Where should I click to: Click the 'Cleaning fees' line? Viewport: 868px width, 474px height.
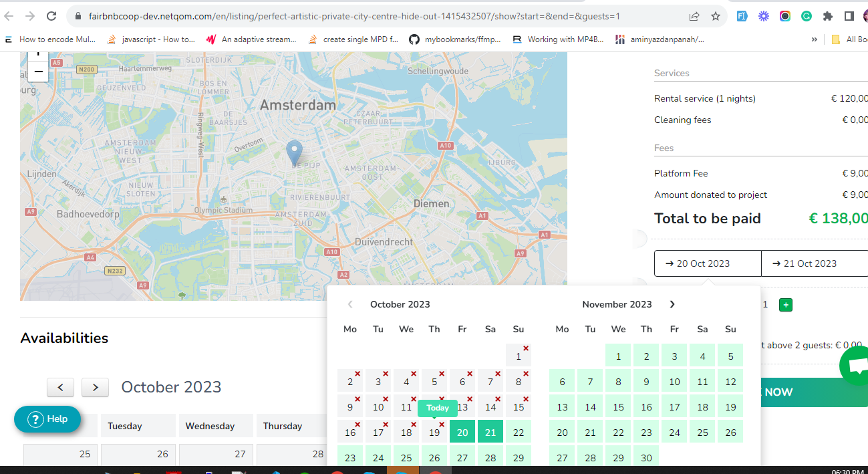click(x=761, y=120)
